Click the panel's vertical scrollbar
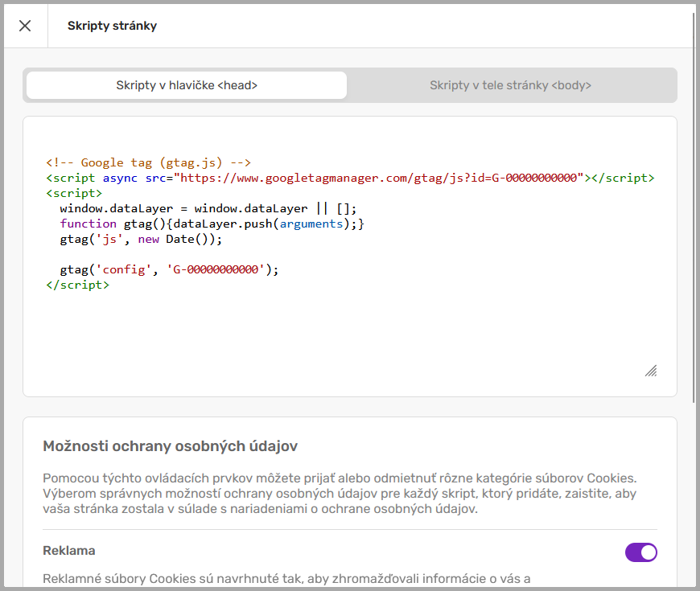 point(694,201)
